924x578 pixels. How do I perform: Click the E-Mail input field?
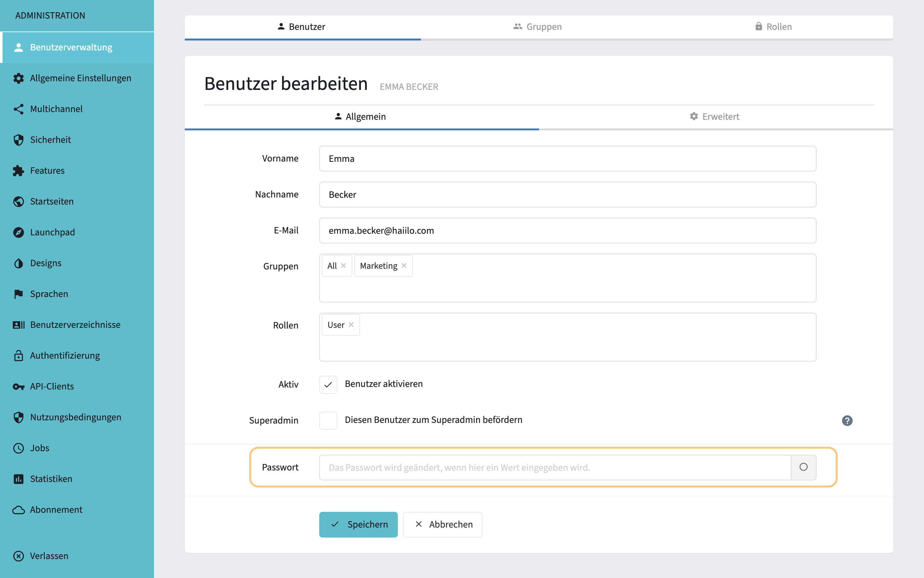(567, 231)
